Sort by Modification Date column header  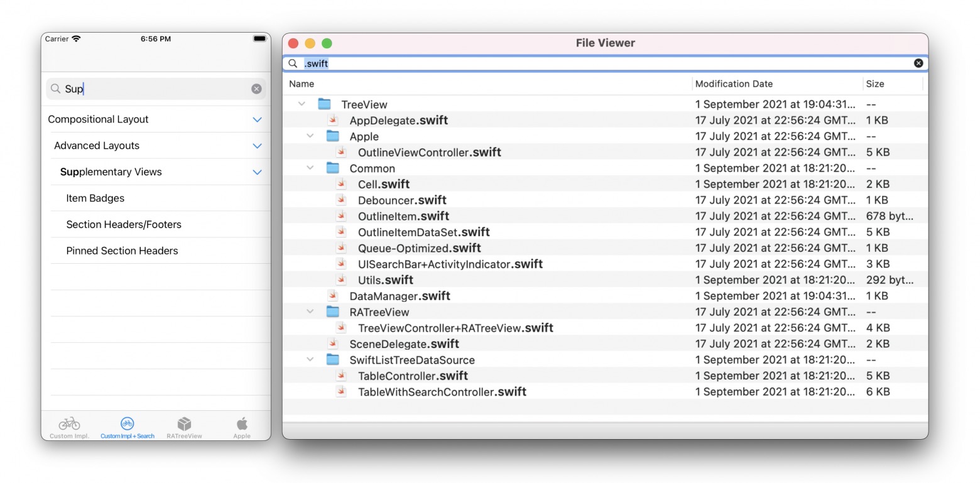pos(734,84)
